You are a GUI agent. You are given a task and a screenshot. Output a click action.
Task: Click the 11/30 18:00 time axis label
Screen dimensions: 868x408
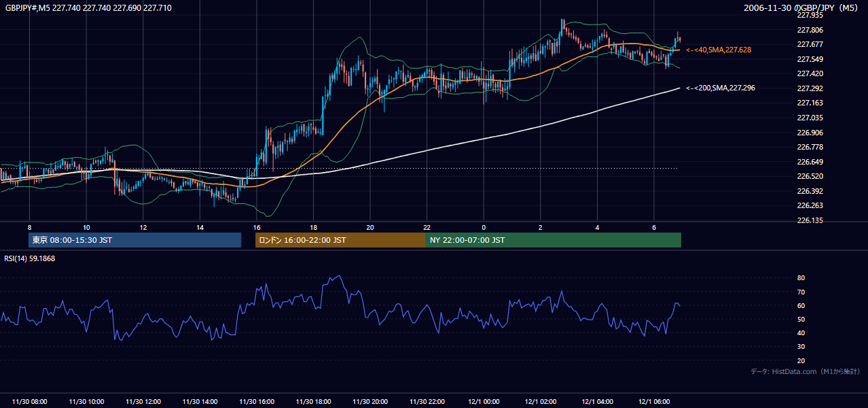[x=313, y=402]
